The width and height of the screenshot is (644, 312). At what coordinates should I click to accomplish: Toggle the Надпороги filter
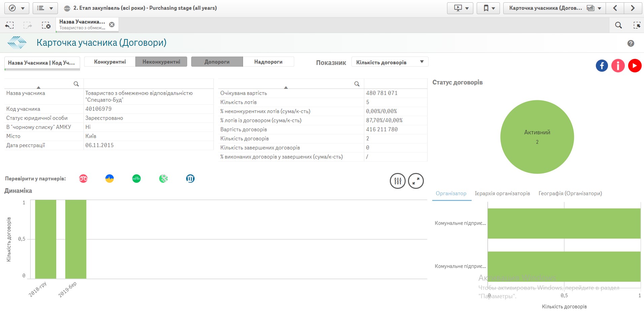pos(268,62)
